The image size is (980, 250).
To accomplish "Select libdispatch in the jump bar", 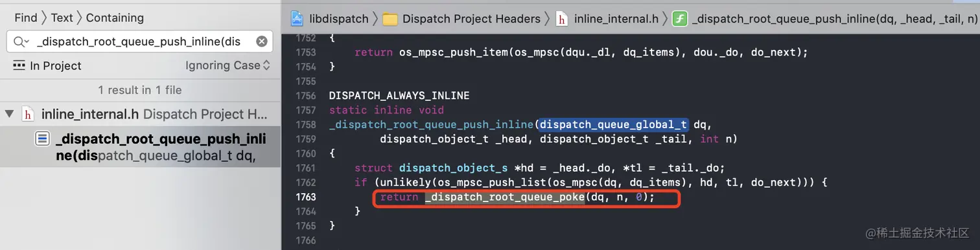I will (x=338, y=19).
